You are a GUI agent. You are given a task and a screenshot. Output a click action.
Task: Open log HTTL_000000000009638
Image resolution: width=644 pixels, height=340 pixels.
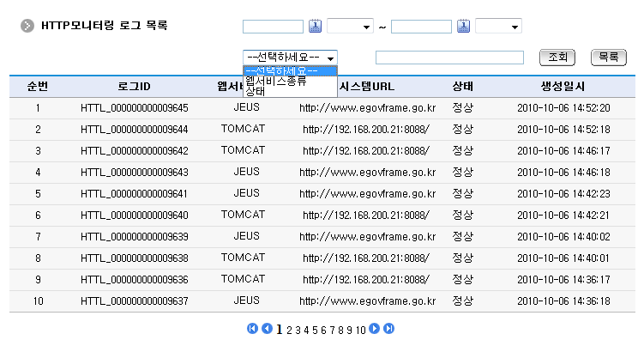[x=135, y=258]
